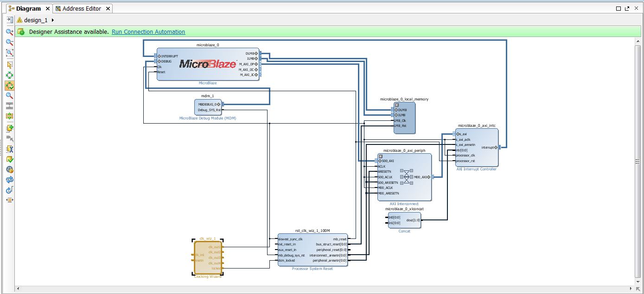
Task: Open the design_1 breadcrumb arrow
Action: pyautogui.click(x=53, y=20)
